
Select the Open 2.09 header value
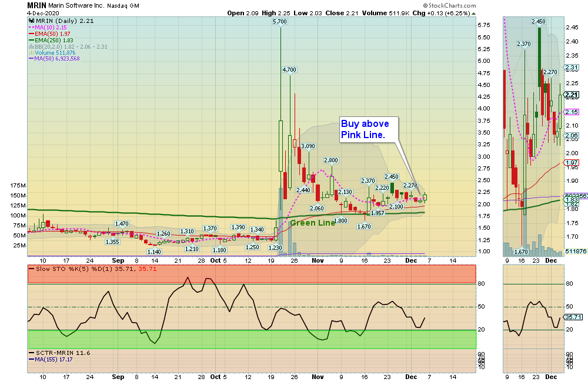tap(243, 13)
